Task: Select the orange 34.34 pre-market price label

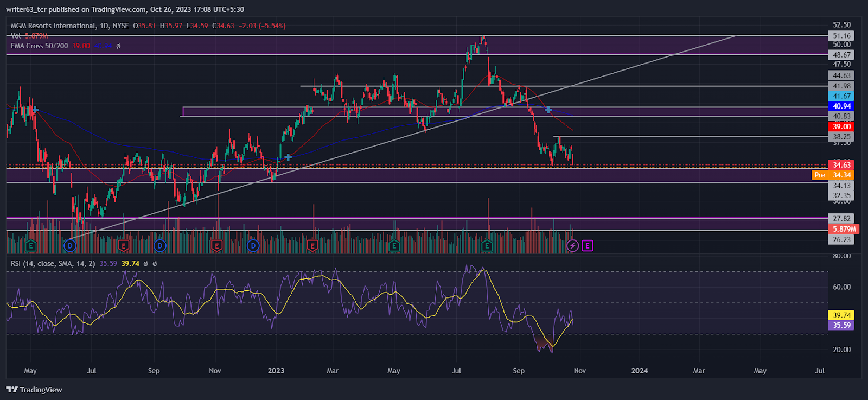Action: [x=841, y=175]
